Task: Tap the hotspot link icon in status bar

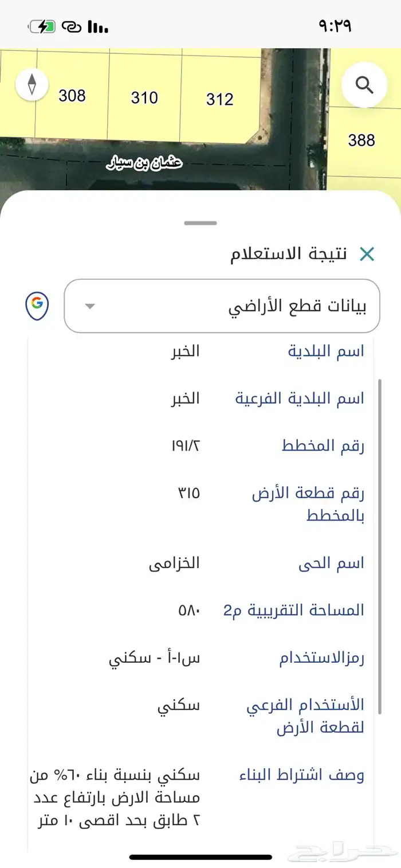Action: (72, 26)
